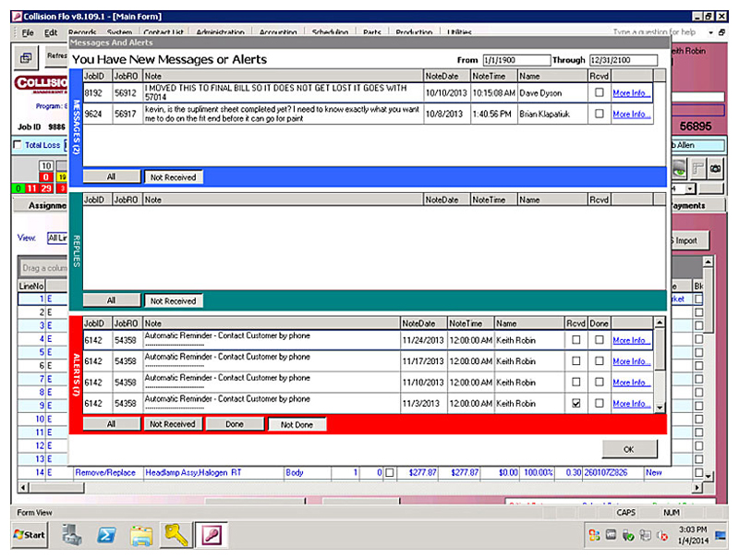This screenshot has height=560, width=739.
Task: Check Rcvd for the 11/24/2013 alert
Action: pos(575,340)
